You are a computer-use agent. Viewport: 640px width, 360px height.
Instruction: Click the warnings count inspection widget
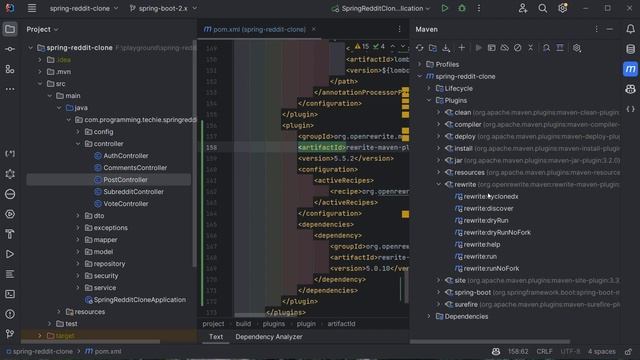tap(362, 47)
